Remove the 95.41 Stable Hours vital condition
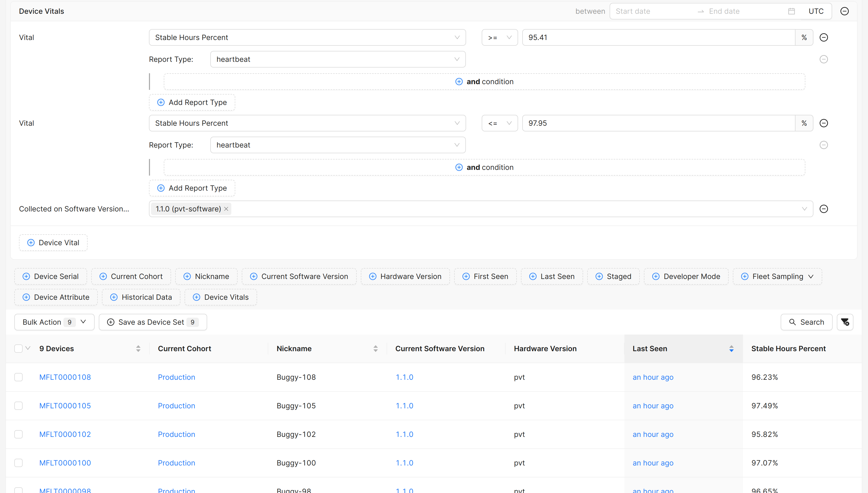 [x=824, y=38]
